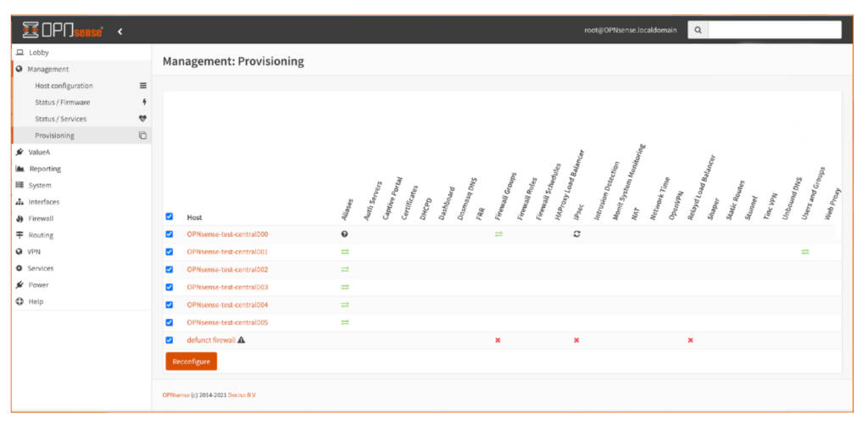
Task: Click the root@OPNsense.localdomain user label
Action: [x=631, y=31]
